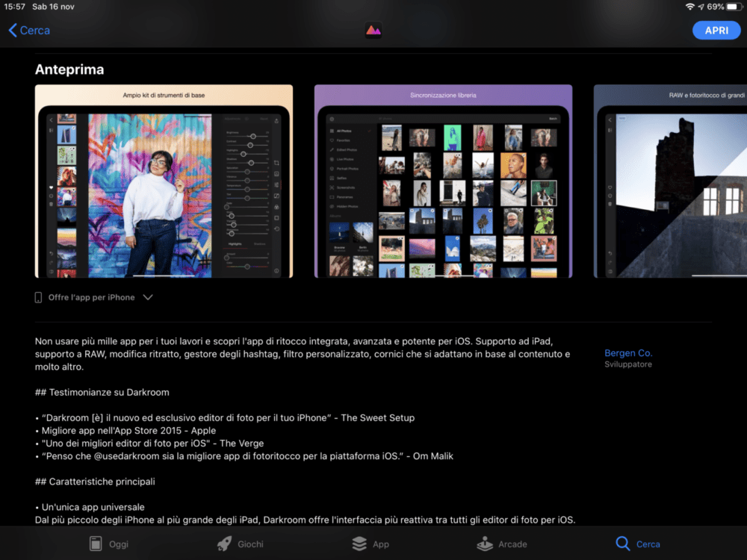Image resolution: width=747 pixels, height=560 pixels.
Task: Tap the Oggi tab icon
Action: tap(96, 544)
